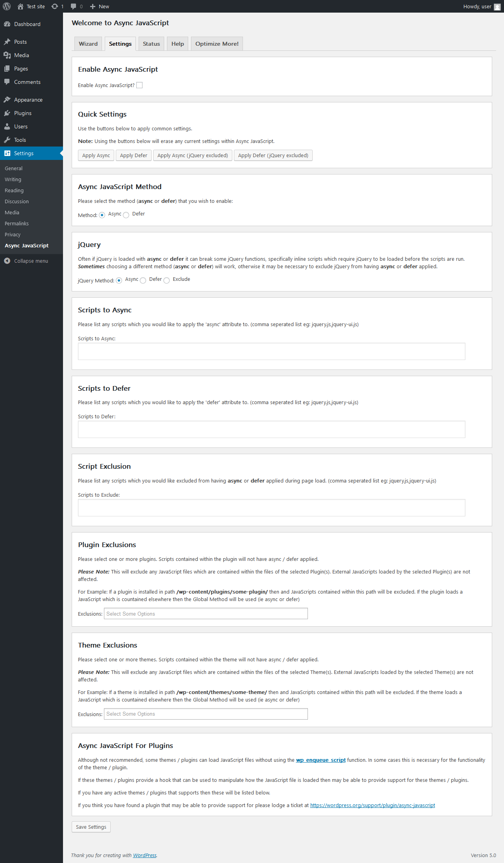The image size is (504, 863).
Task: Enable the Async JavaScript checkbox
Action: coord(139,85)
